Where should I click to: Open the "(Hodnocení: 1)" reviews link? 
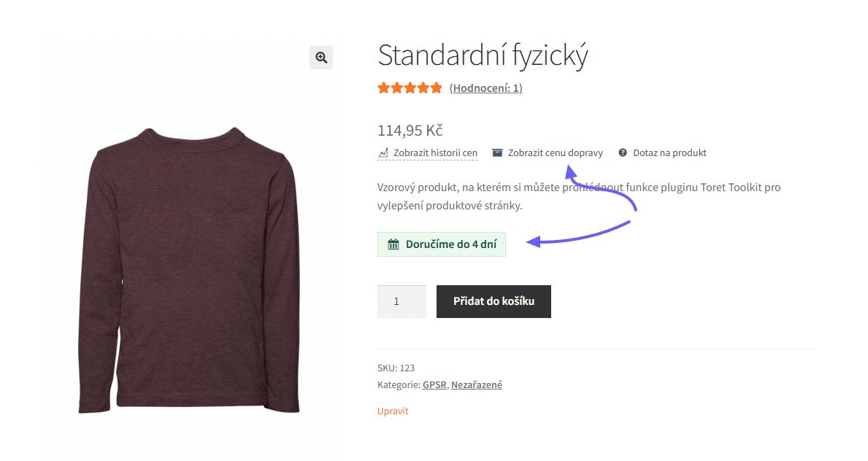485,88
